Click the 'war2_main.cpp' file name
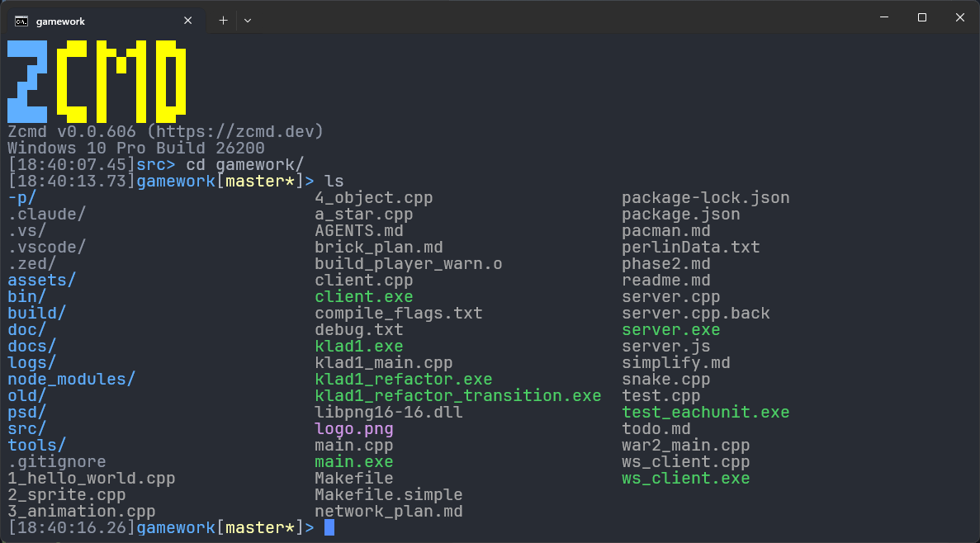Image resolution: width=980 pixels, height=543 pixels. (x=685, y=445)
